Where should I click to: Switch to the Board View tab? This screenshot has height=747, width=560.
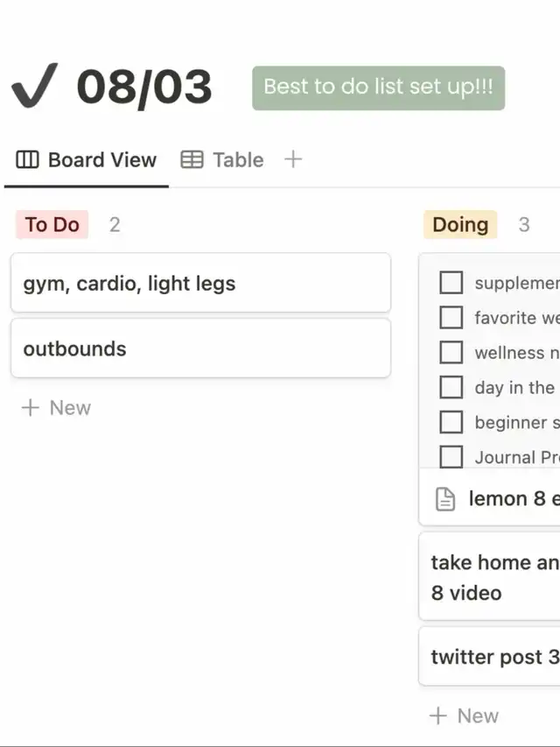coord(101,160)
